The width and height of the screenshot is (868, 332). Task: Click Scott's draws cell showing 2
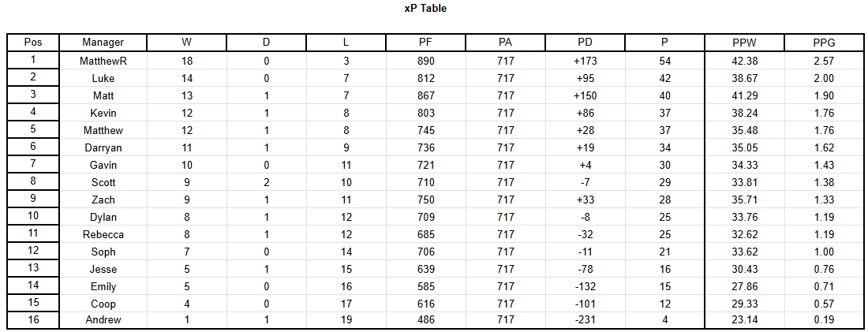tap(266, 182)
